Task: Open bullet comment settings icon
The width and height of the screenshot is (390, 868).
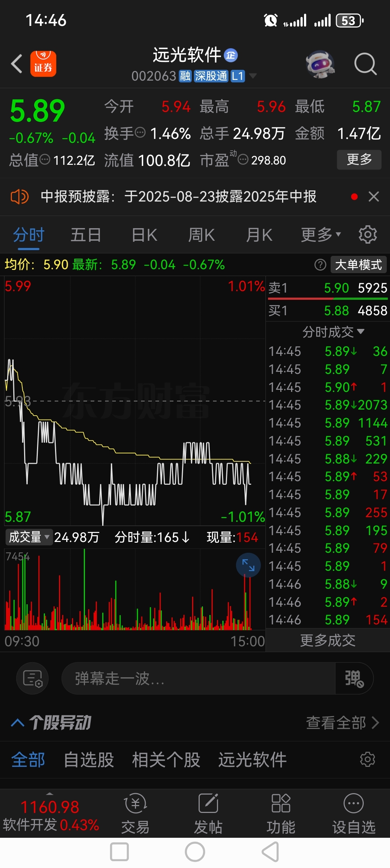Action: 33,679
